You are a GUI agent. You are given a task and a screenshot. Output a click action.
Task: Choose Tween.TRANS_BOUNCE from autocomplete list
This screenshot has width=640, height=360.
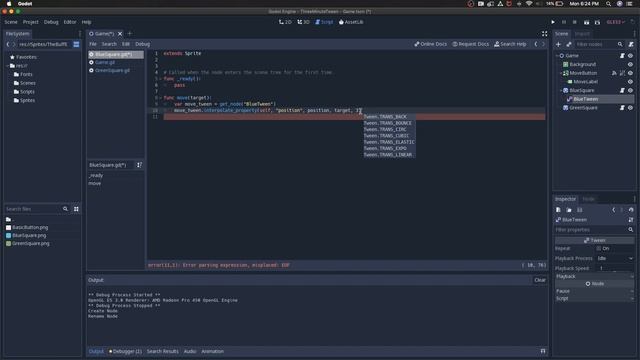tap(388, 123)
